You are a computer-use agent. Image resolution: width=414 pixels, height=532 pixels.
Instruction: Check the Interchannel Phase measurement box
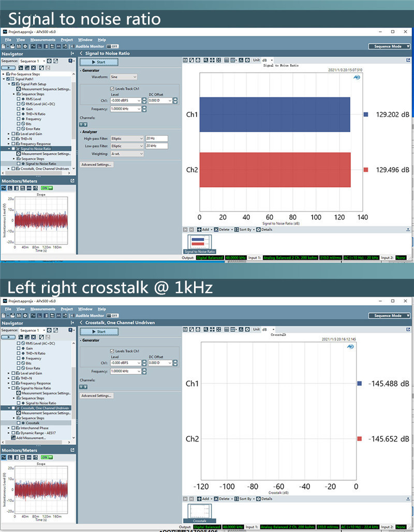13,428
